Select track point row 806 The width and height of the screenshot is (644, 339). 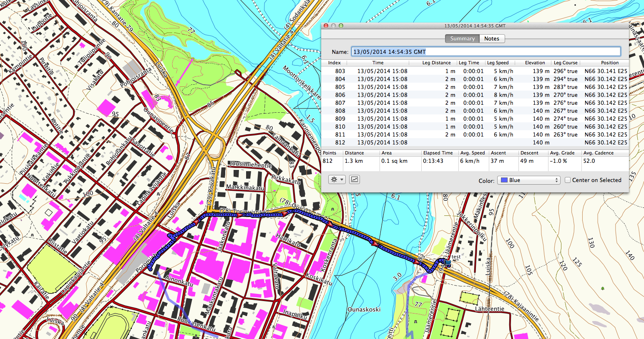475,95
